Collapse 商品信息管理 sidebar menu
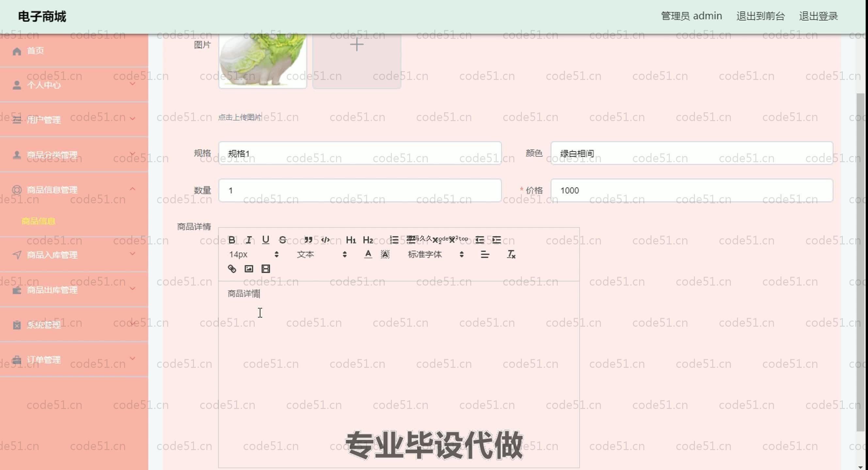868x470 pixels. pos(74,190)
